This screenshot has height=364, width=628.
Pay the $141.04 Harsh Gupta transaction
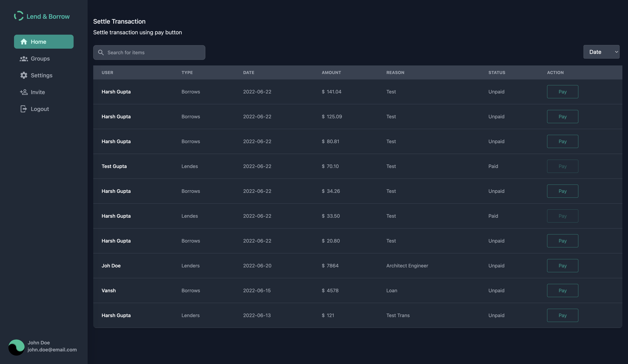click(x=562, y=92)
